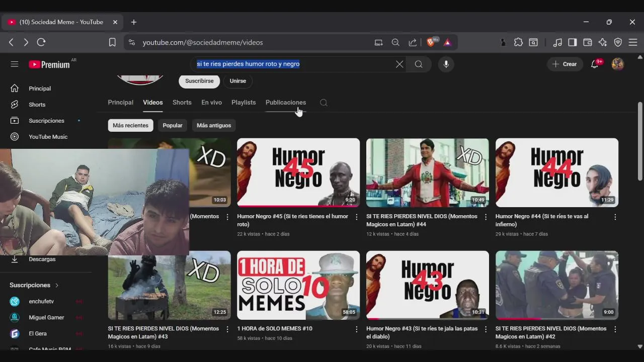Open 1 HORA DE SOLO MEMES thumbnail
This screenshot has width=644, height=362.
(x=298, y=285)
